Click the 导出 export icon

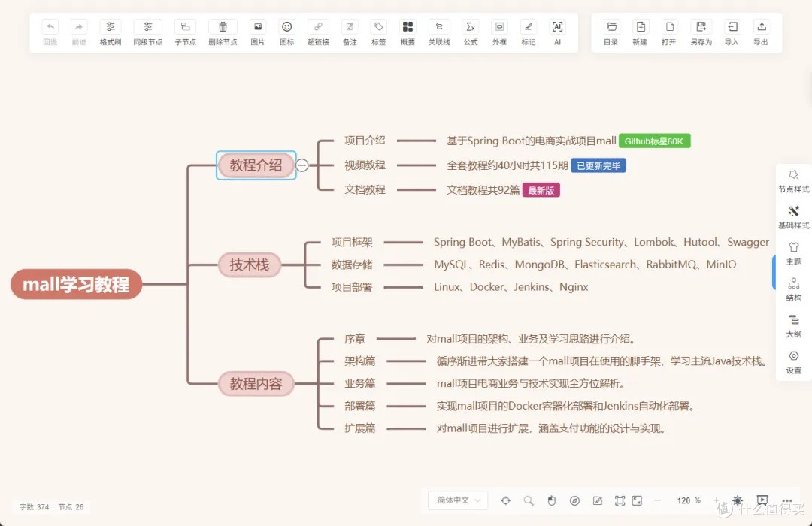click(761, 27)
